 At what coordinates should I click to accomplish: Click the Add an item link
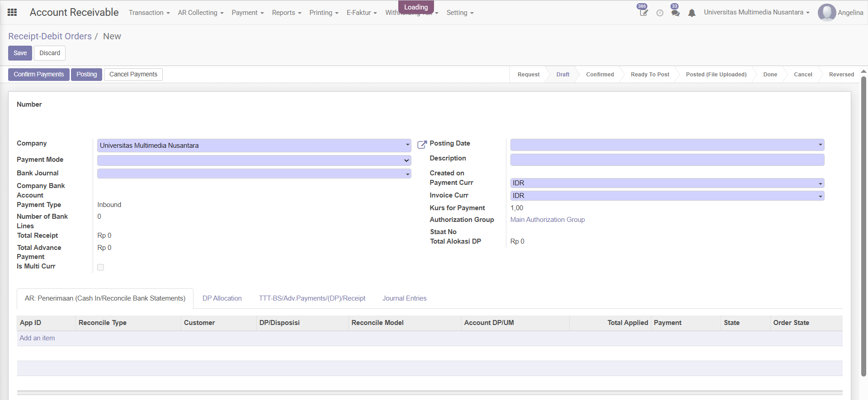point(37,338)
